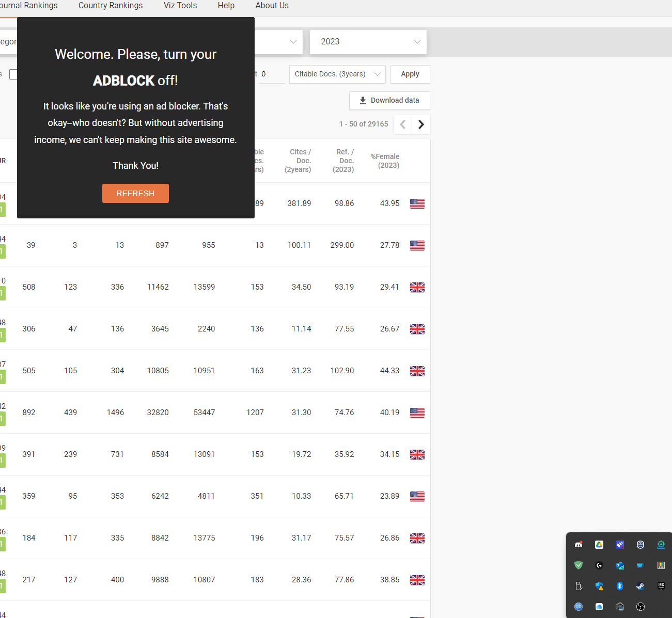
Task: Toggle the filter checkbox beside the adblock popup
Action: coord(13,74)
